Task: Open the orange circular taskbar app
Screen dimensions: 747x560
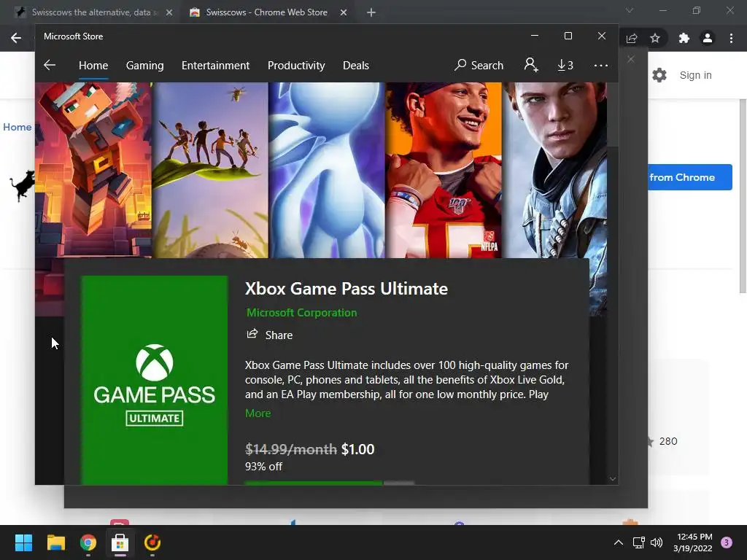Action: pos(152,542)
